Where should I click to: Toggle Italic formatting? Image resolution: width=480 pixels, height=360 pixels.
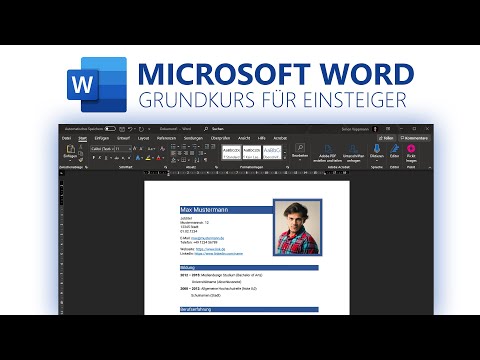100,158
